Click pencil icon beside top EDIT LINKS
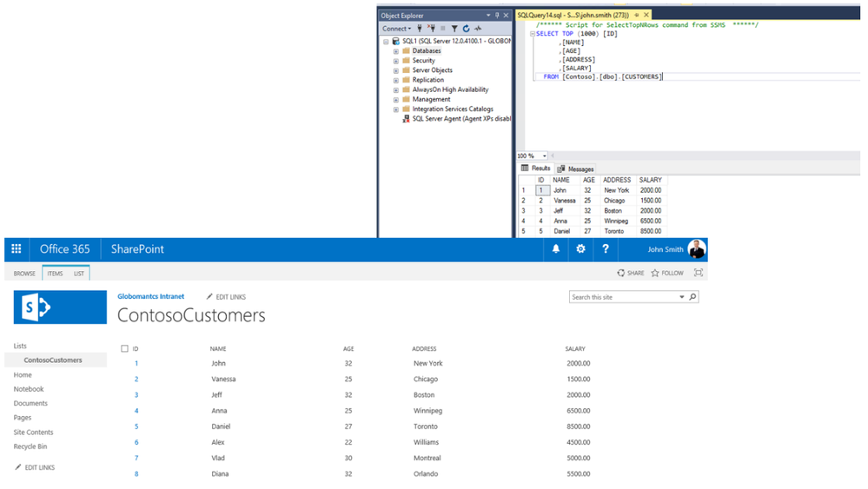The height and width of the screenshot is (489, 868). pos(209,296)
